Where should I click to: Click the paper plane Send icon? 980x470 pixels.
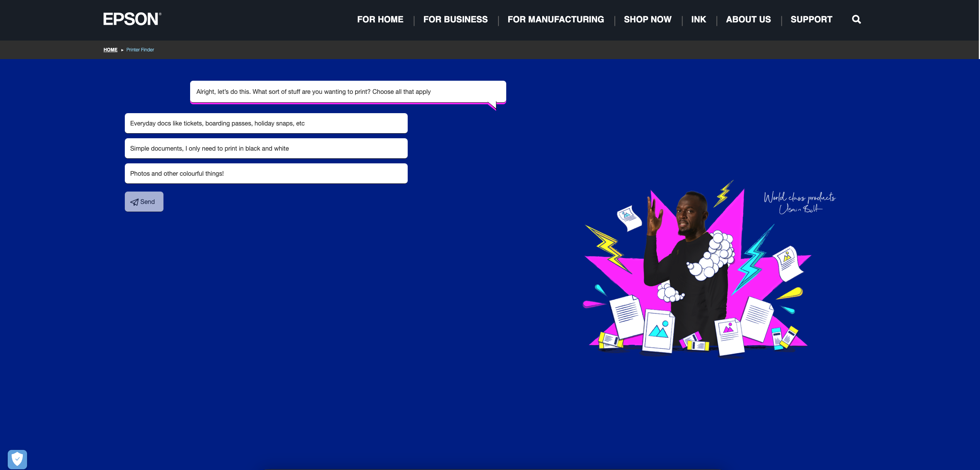(134, 202)
